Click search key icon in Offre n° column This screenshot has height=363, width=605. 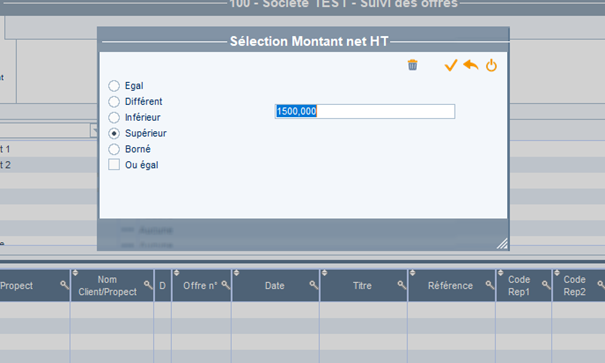pos(226,285)
